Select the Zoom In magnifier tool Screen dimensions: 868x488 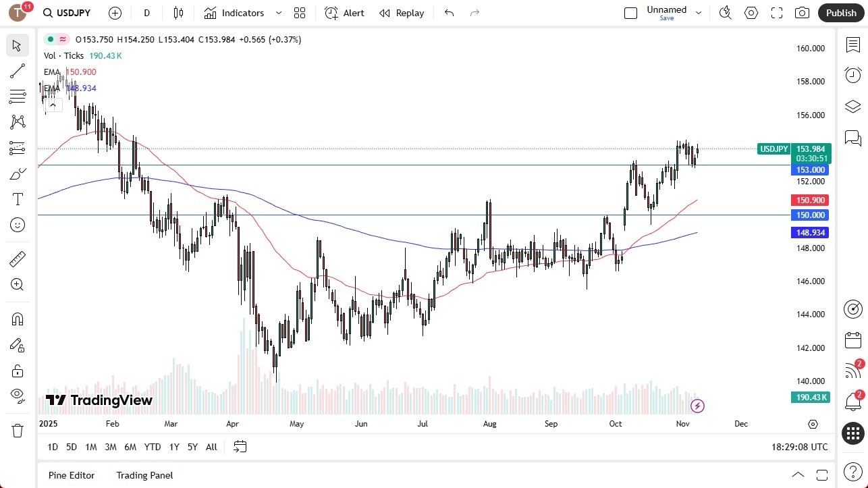tap(17, 284)
